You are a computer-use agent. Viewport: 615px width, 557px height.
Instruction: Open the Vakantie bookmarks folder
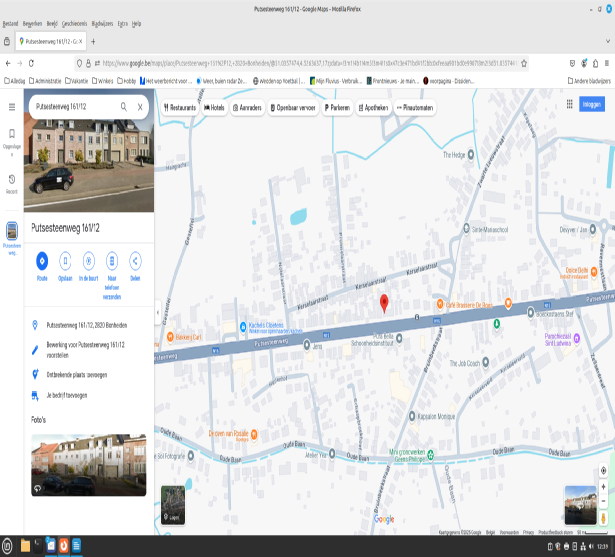click(x=79, y=80)
